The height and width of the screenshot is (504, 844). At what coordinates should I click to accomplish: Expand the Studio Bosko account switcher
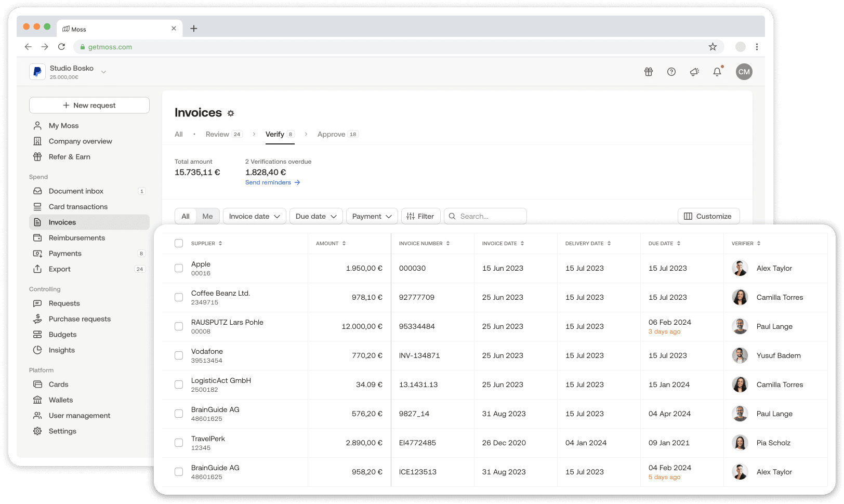[103, 72]
